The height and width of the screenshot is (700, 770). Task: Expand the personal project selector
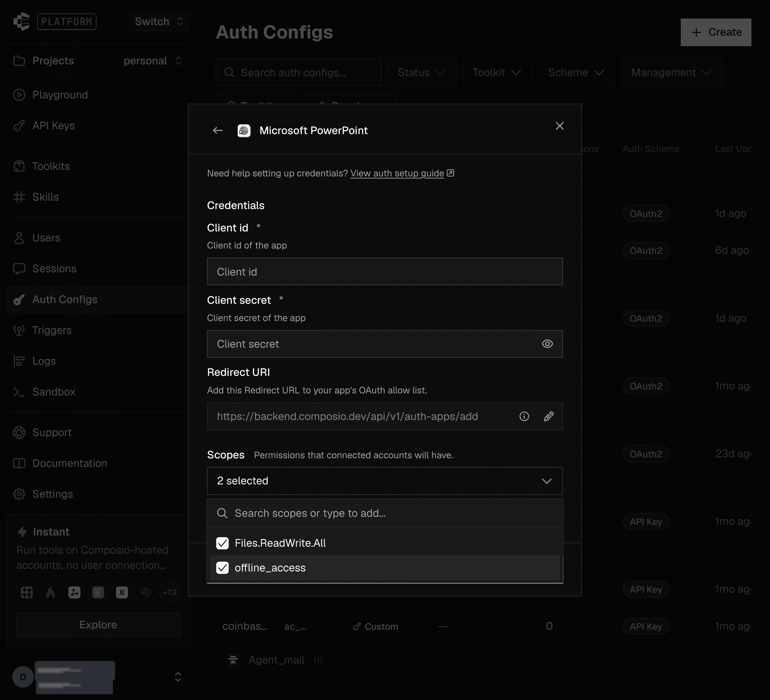[x=153, y=61]
